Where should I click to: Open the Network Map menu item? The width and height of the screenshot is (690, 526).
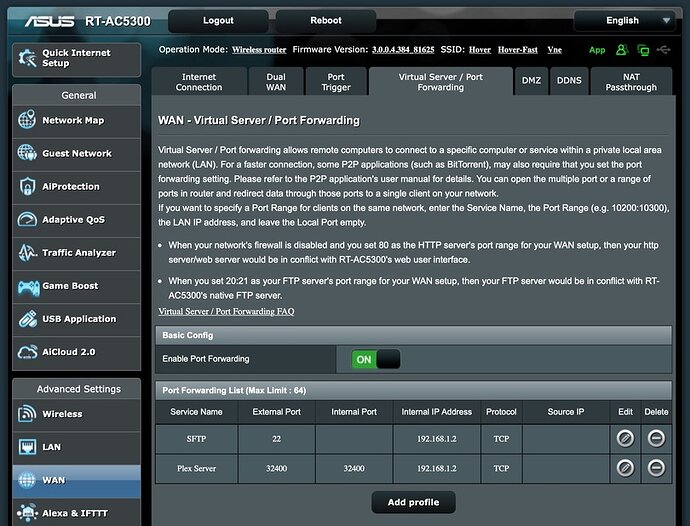(77, 120)
